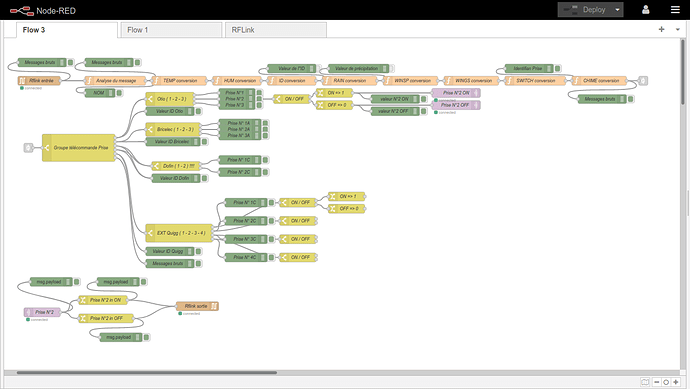Viewport: 690px width, 389px height.
Task: Open the user account icon
Action: (x=646, y=10)
